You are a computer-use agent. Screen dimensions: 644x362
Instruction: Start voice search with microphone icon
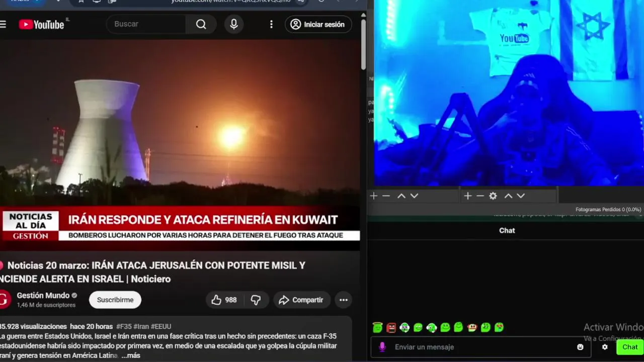coord(234,24)
